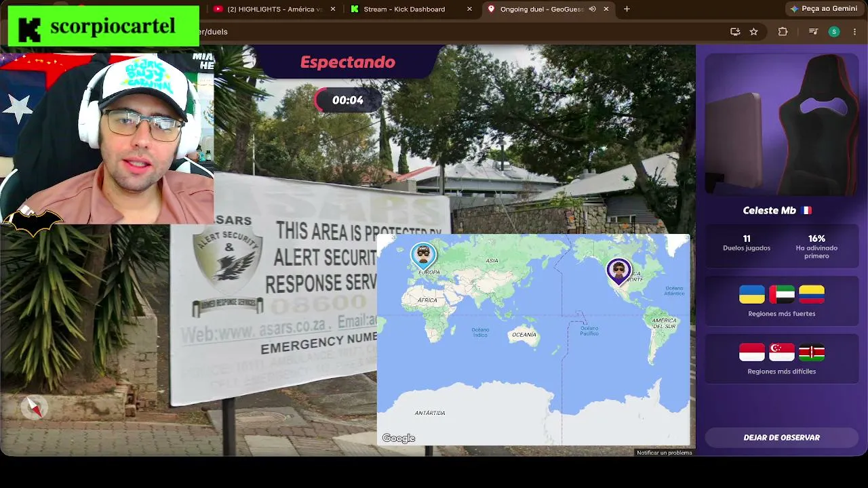Click the ANTÁRTIDA label on the map
The image size is (868, 488).
click(430, 413)
